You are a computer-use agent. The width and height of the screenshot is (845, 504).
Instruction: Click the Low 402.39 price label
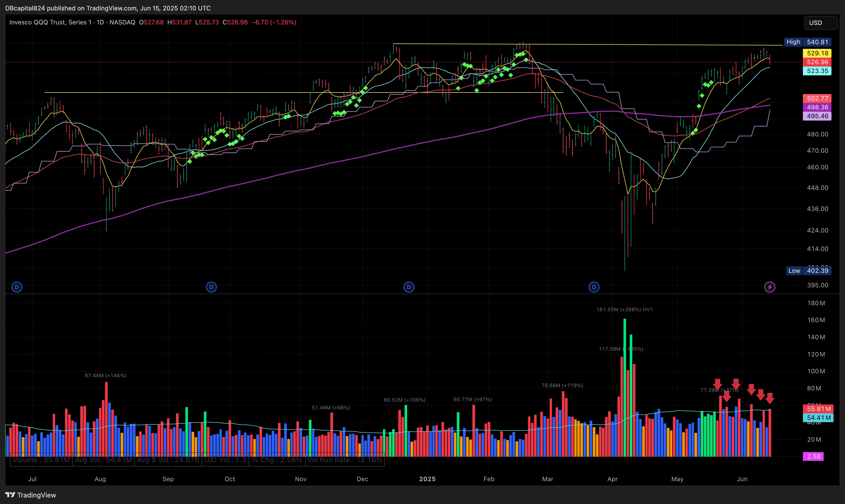tap(809, 271)
